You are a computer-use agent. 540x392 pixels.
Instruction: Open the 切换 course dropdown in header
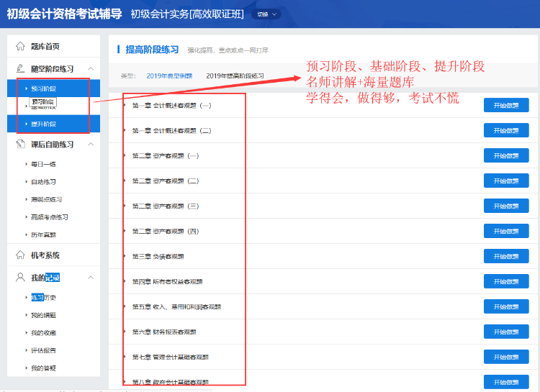266,14
